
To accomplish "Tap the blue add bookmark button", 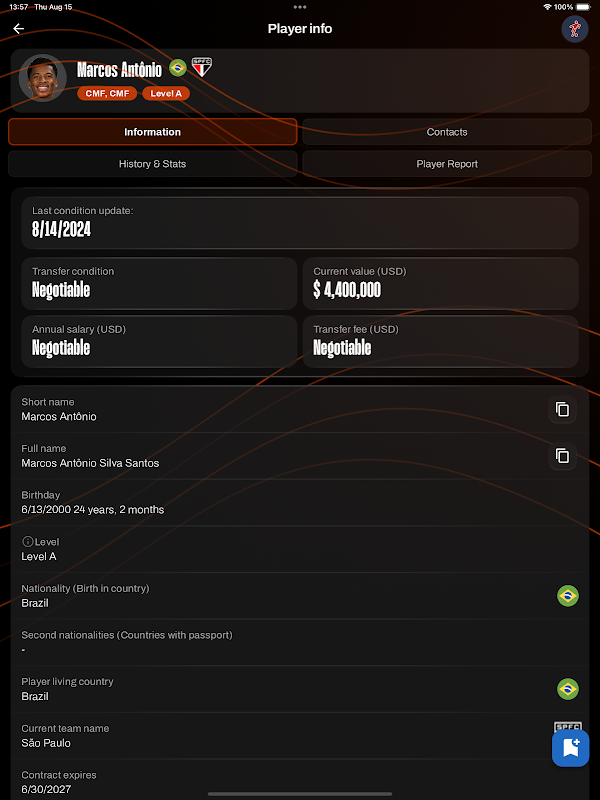I will point(570,748).
